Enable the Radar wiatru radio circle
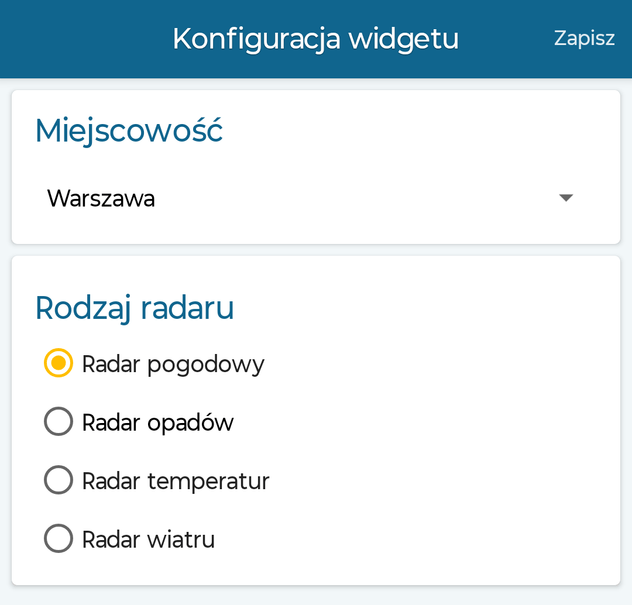Image resolution: width=632 pixels, height=605 pixels. 58,538
